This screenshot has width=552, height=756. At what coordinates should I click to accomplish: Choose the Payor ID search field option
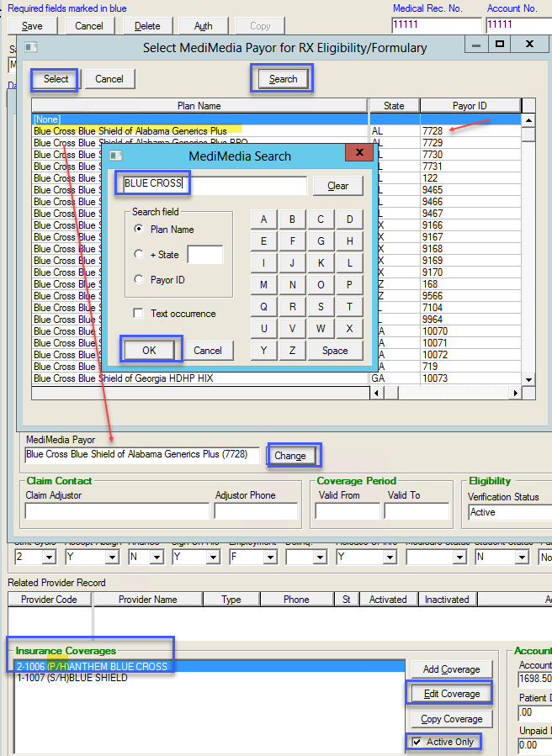(139, 280)
